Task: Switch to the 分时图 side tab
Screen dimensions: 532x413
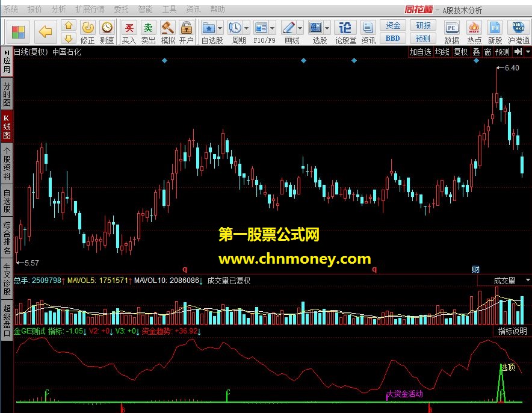Action: pyautogui.click(x=7, y=94)
